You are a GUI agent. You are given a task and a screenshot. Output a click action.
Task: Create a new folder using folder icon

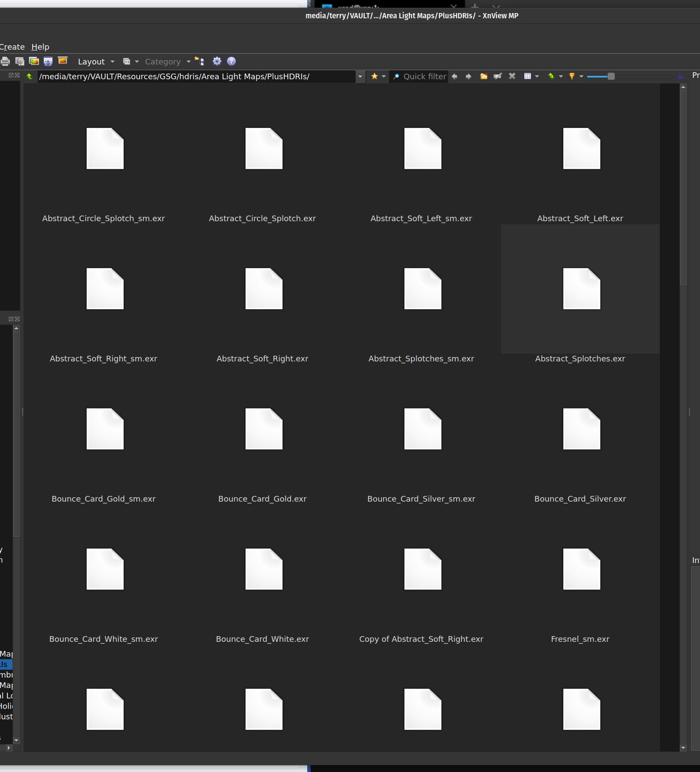(x=484, y=77)
